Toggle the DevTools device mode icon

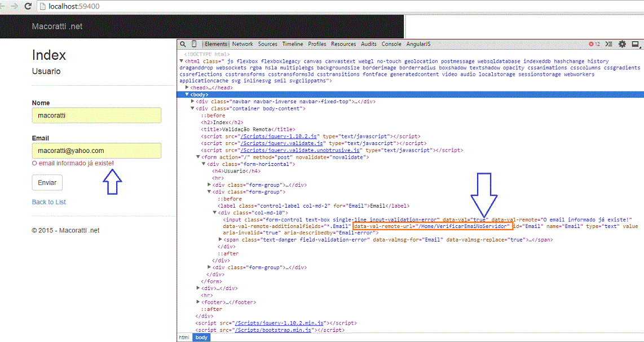194,44
